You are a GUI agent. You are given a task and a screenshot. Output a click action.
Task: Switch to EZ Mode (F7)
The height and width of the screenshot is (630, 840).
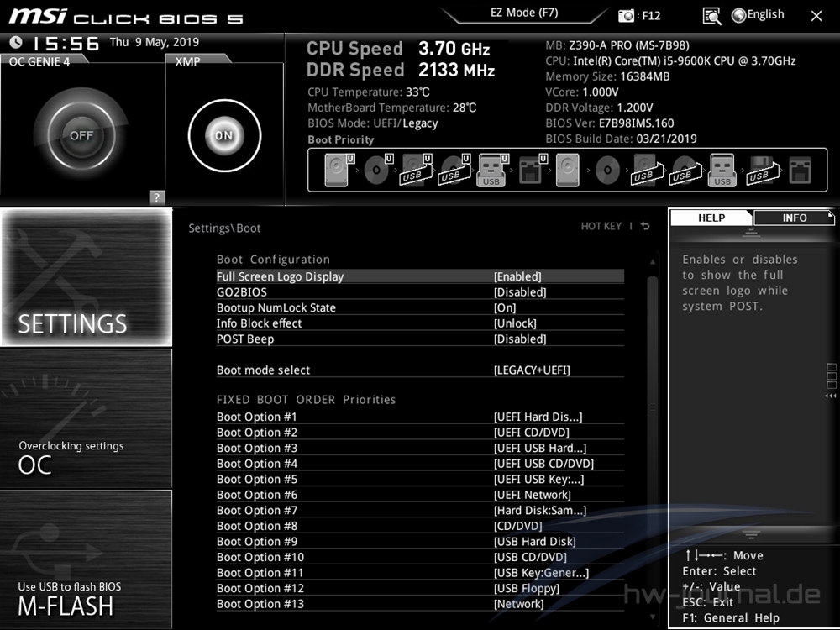click(x=524, y=13)
